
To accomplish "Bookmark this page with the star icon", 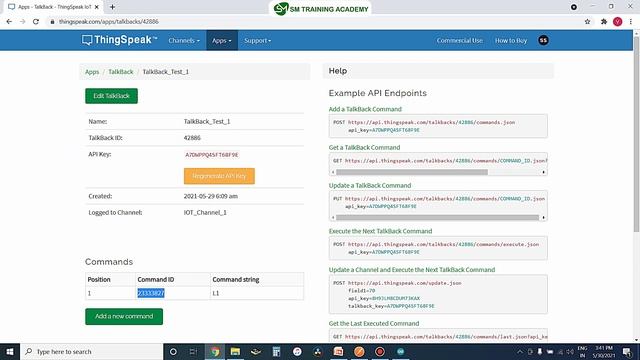I will click(587, 22).
